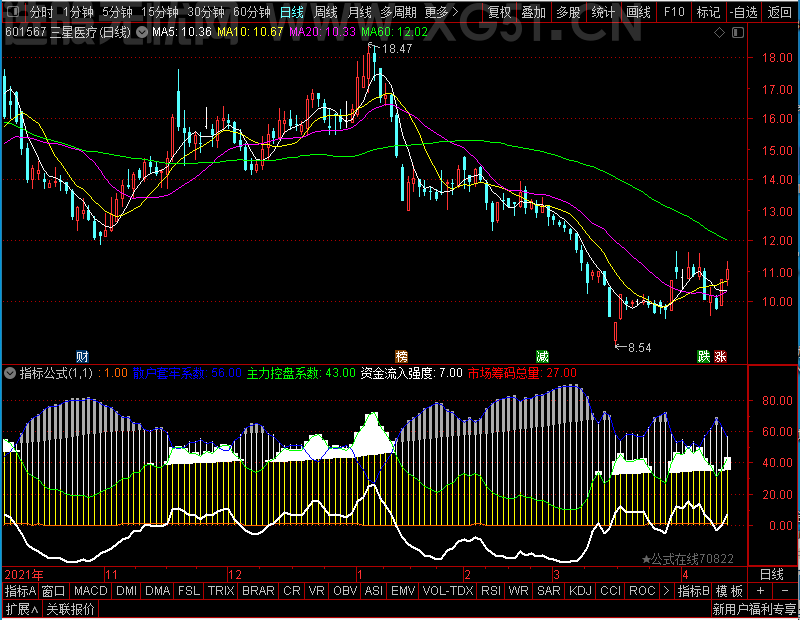Switch the indicator to FSL
This screenshot has height=620, width=800.
point(189,590)
